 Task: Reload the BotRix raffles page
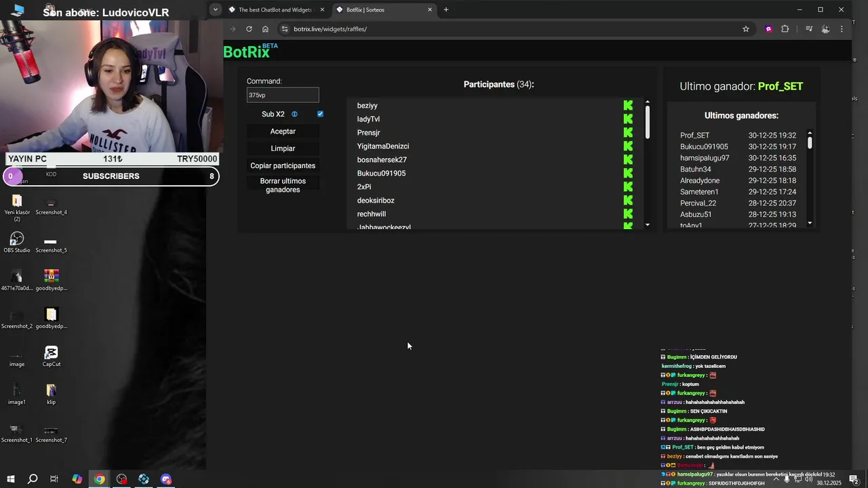click(249, 29)
